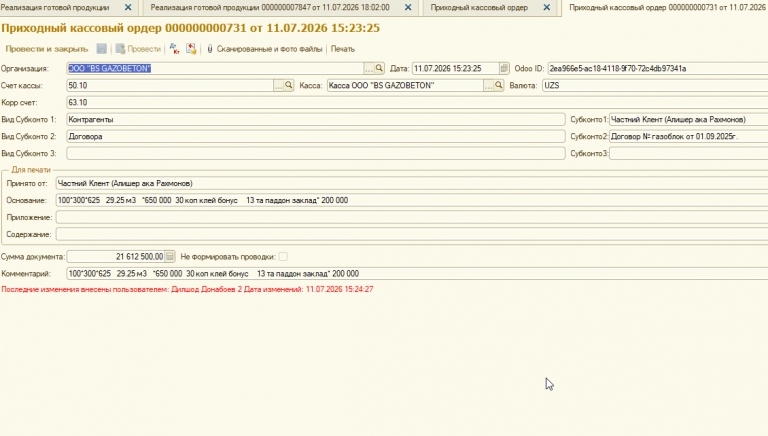Screen dimensions: 768x436
Task: Click the Счет кассы field with 50.10
Action: pos(170,85)
